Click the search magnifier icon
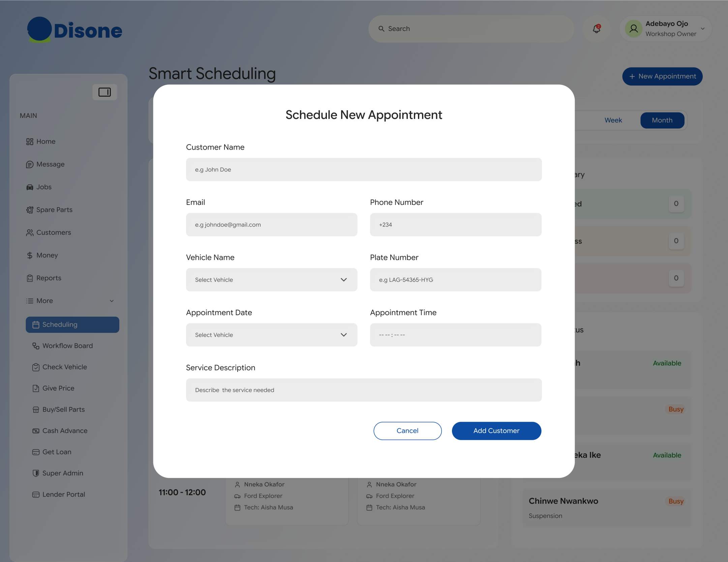The height and width of the screenshot is (562, 728). [x=381, y=29]
